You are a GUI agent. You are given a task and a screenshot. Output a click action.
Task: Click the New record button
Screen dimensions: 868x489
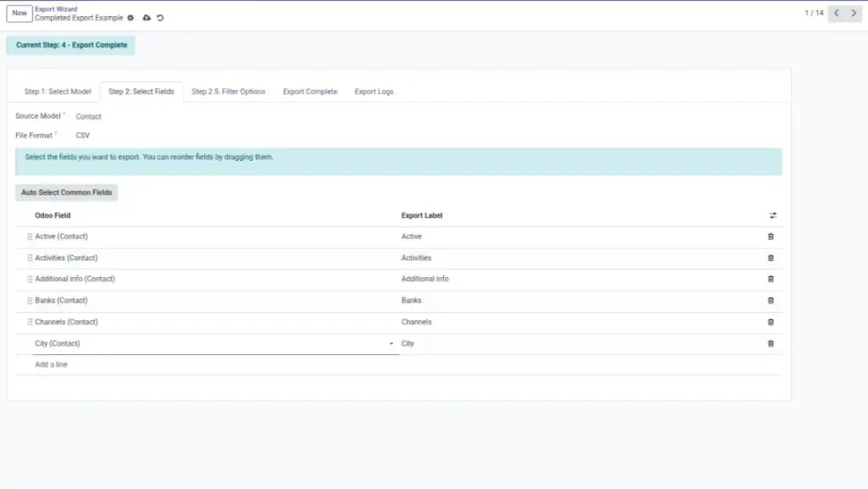[x=19, y=14]
